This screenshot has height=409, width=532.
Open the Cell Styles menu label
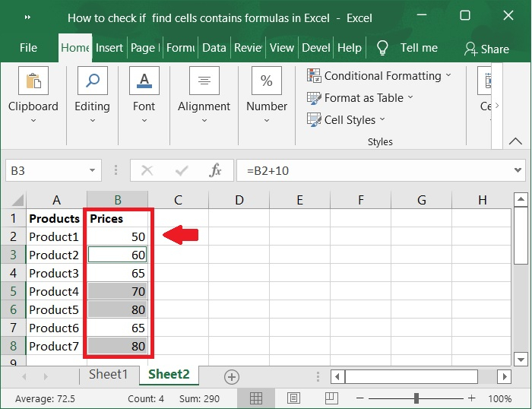coord(350,120)
